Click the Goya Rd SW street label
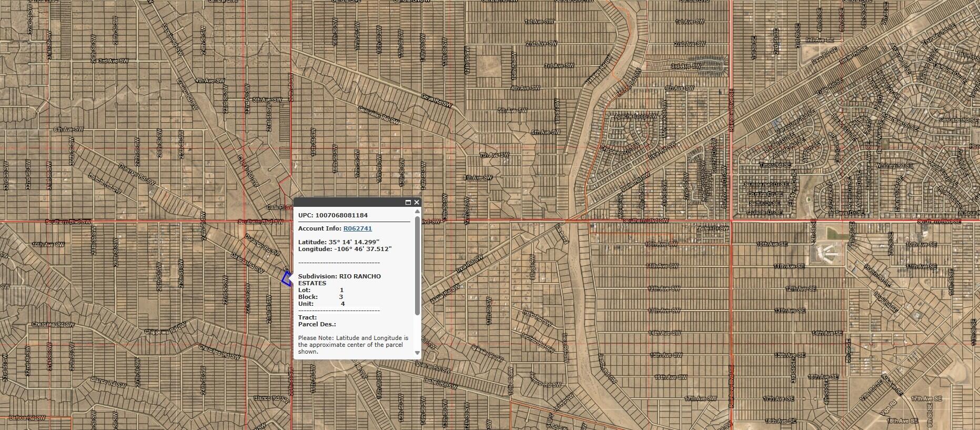Image resolution: width=980 pixels, height=430 pixels. click(x=437, y=101)
